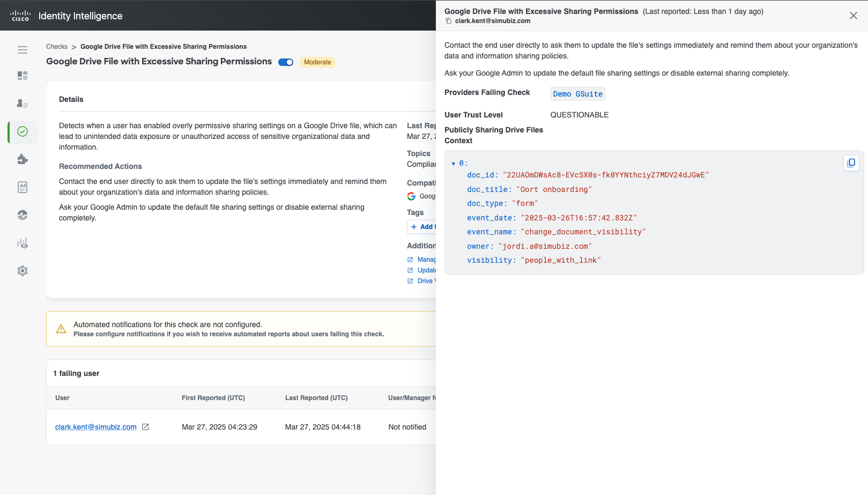Copy the context JSON to clipboard
Image resolution: width=868 pixels, height=495 pixels.
pyautogui.click(x=851, y=163)
